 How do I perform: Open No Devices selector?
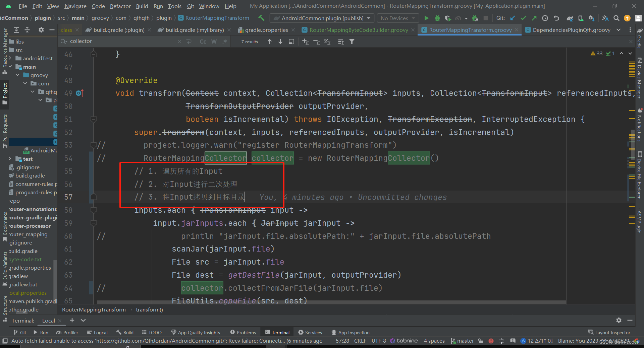(x=398, y=18)
